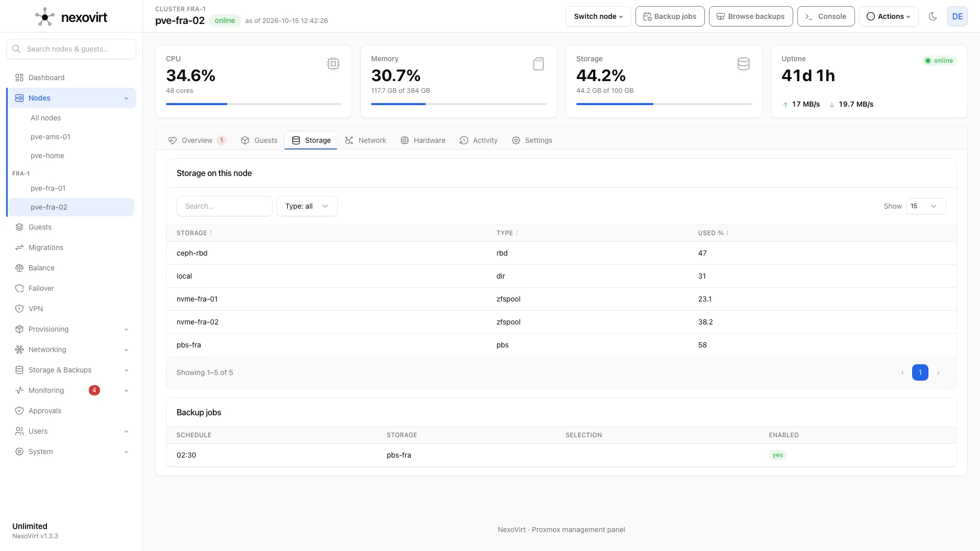Collapse the Nodes section chevron
The image size is (980, 551).
126,98
